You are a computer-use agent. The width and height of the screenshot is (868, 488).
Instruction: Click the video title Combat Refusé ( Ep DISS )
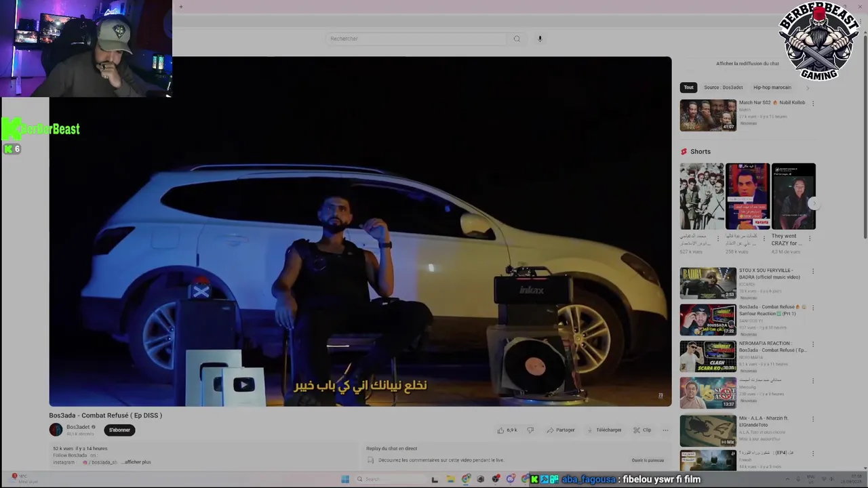coord(106,415)
